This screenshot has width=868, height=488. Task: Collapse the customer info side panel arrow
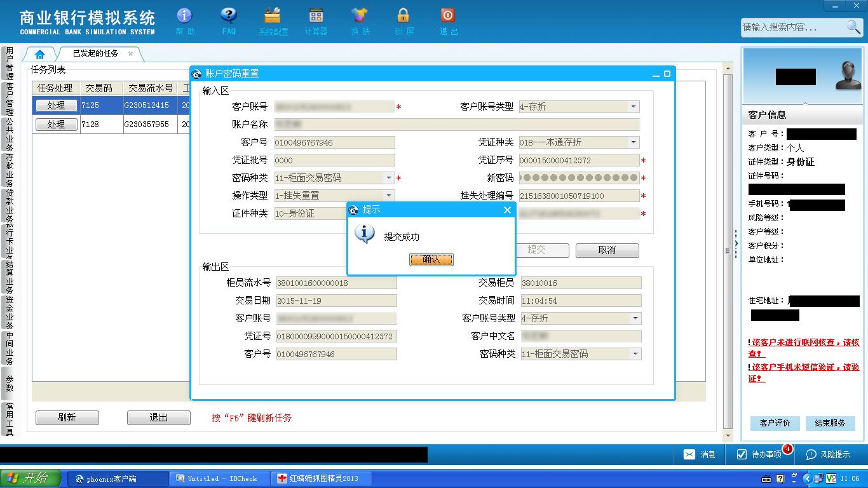coord(736,243)
